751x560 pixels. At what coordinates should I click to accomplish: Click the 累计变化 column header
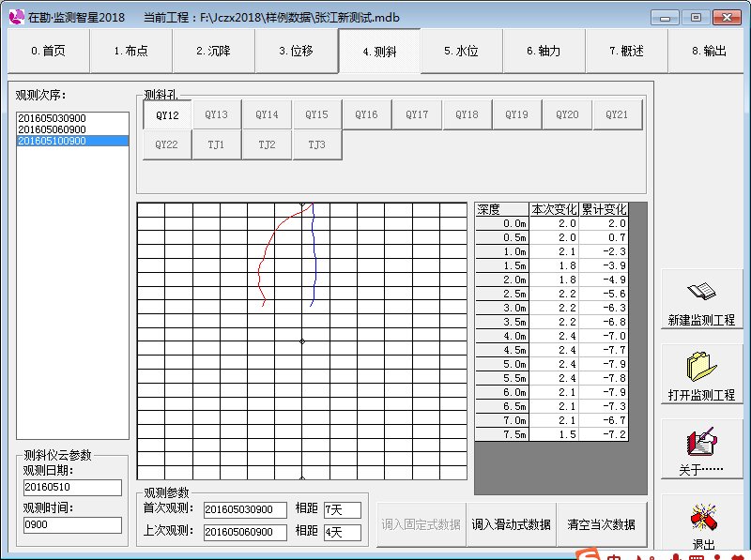[604, 209]
